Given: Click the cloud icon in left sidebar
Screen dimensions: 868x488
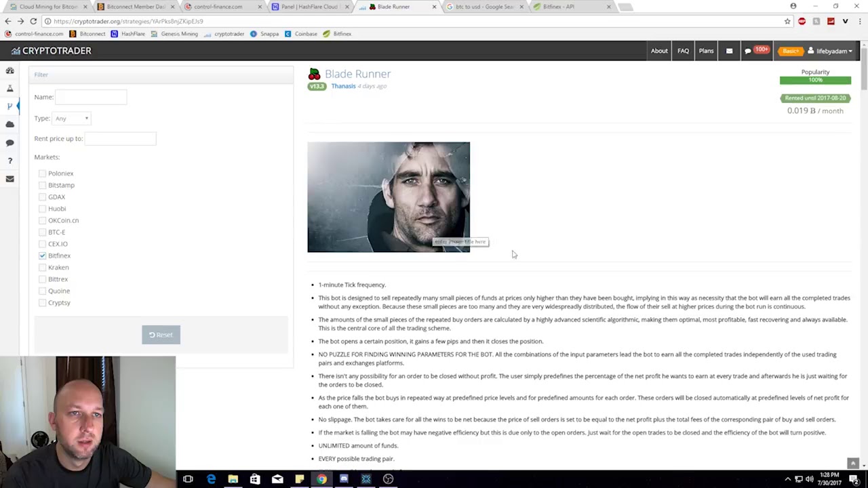Looking at the screenshot, I should click(10, 124).
